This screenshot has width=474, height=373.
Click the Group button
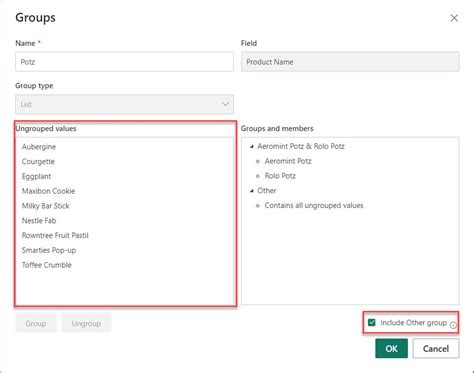[x=36, y=323]
